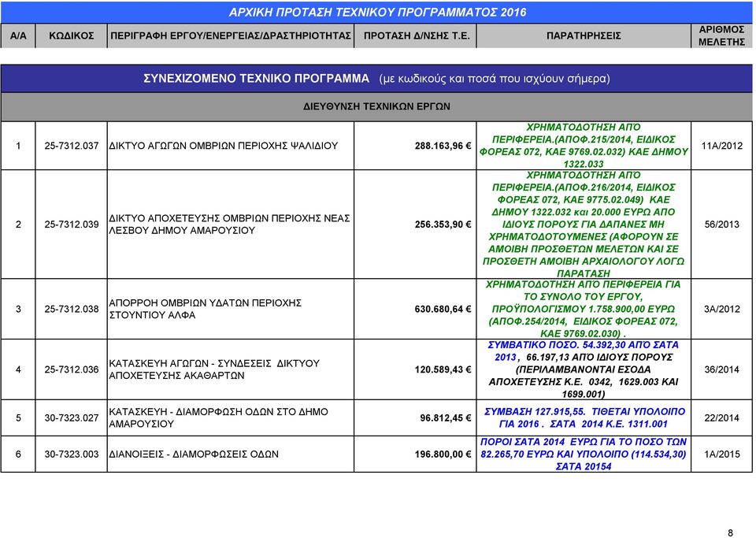Select study number 11Α/2012
This screenshot has width=756, height=538.
coord(722,146)
